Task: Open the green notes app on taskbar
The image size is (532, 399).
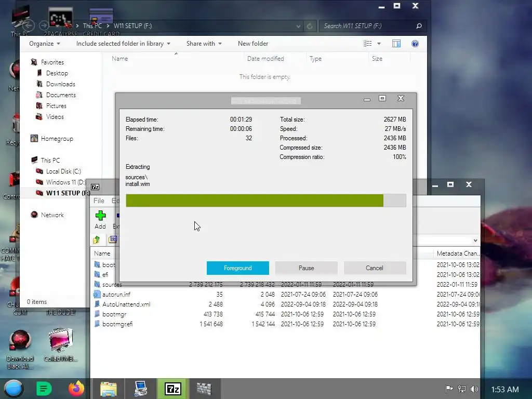Action: (44, 389)
